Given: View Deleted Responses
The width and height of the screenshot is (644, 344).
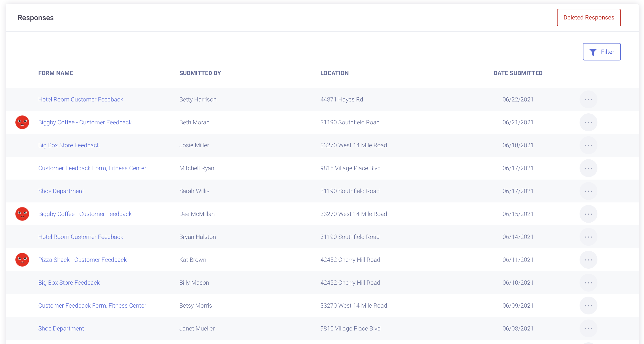Looking at the screenshot, I should [589, 17].
